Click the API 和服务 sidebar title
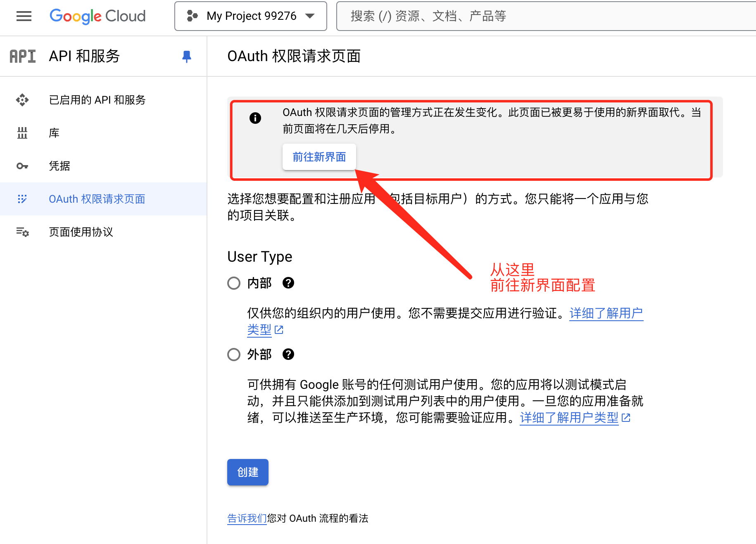This screenshot has width=756, height=544. pos(84,56)
